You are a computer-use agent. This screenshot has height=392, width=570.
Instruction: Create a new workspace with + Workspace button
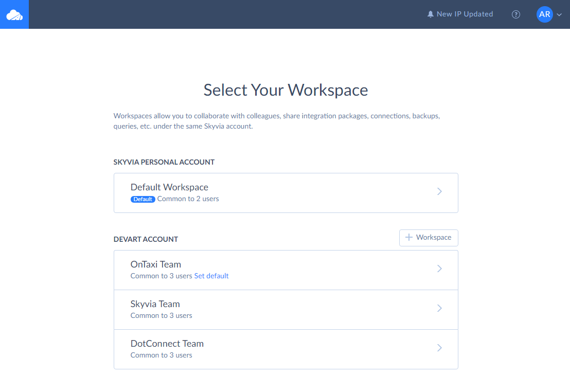(429, 238)
